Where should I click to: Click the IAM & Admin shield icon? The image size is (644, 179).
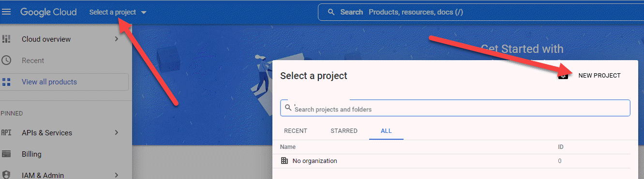tap(6, 175)
